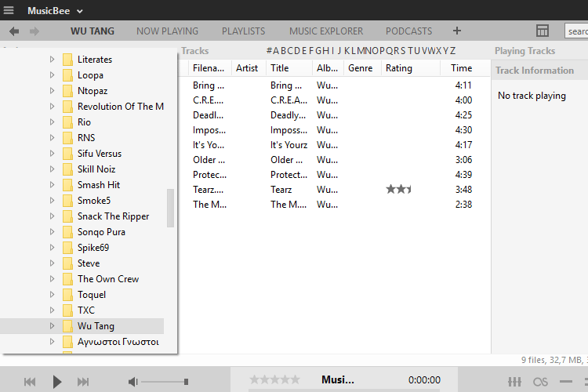This screenshot has height=392, width=588.
Task: Open the PLAYLISTS tab
Action: point(243,31)
